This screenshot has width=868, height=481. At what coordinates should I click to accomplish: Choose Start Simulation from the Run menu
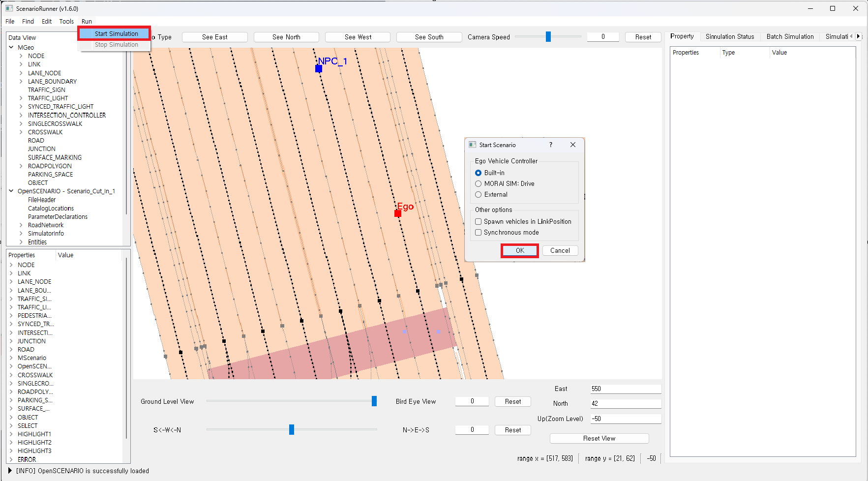point(116,33)
